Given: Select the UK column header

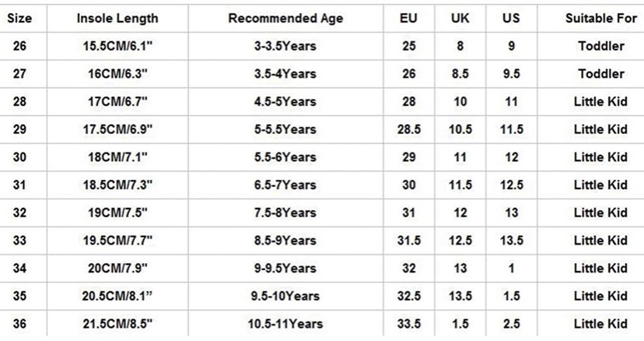Looking at the screenshot, I should pyautogui.click(x=460, y=19).
